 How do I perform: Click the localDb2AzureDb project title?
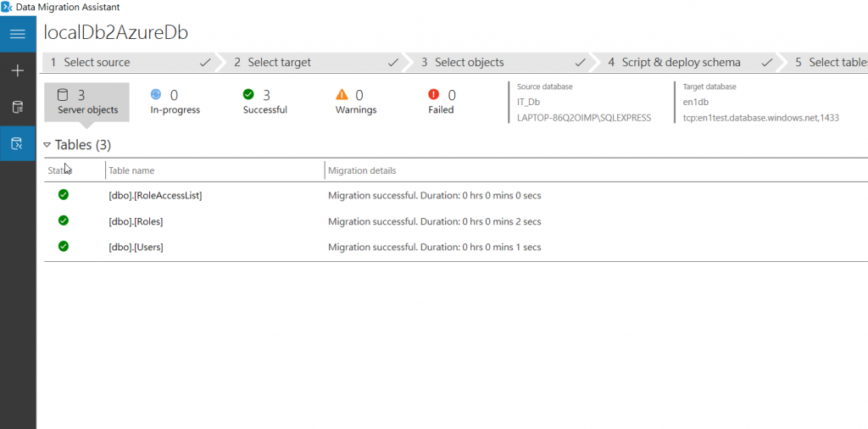point(115,33)
